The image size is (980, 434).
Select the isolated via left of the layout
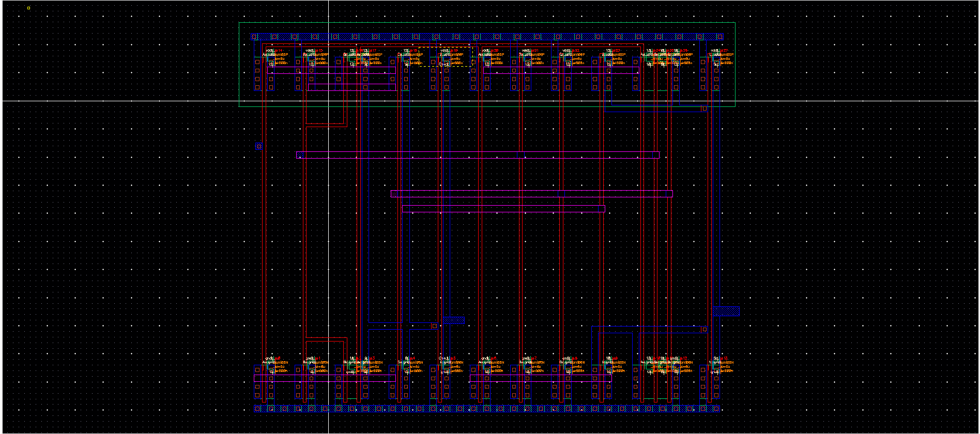click(258, 146)
